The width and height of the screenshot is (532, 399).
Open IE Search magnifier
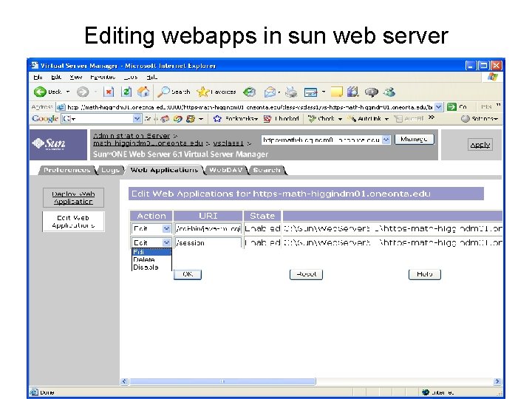174,92
